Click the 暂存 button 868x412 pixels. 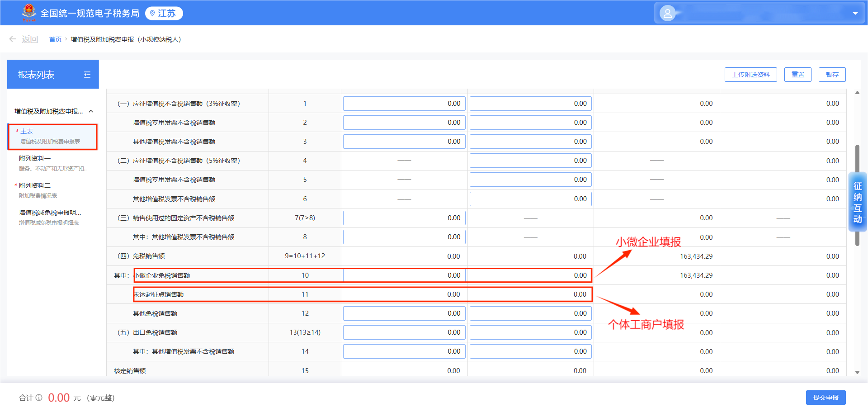pos(832,75)
